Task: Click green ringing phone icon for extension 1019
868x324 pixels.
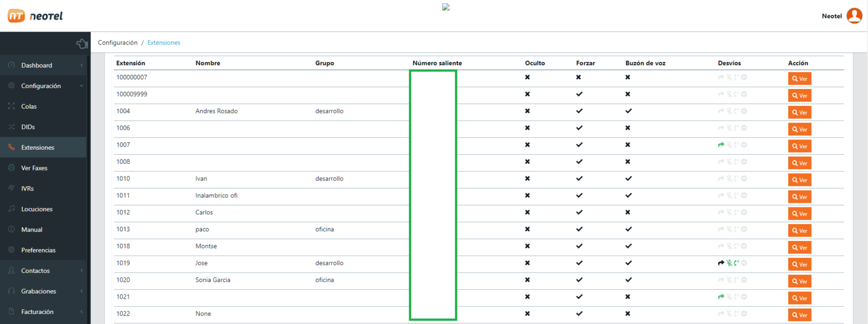Action: tap(736, 263)
